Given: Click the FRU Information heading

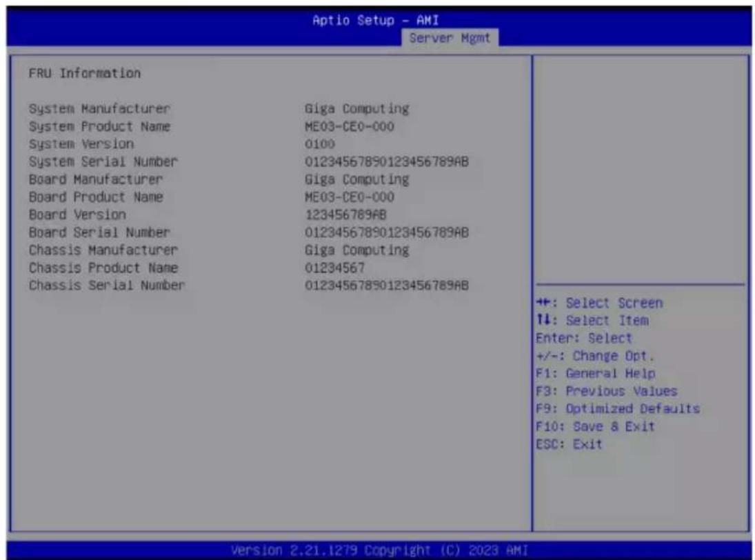Looking at the screenshot, I should point(85,73).
